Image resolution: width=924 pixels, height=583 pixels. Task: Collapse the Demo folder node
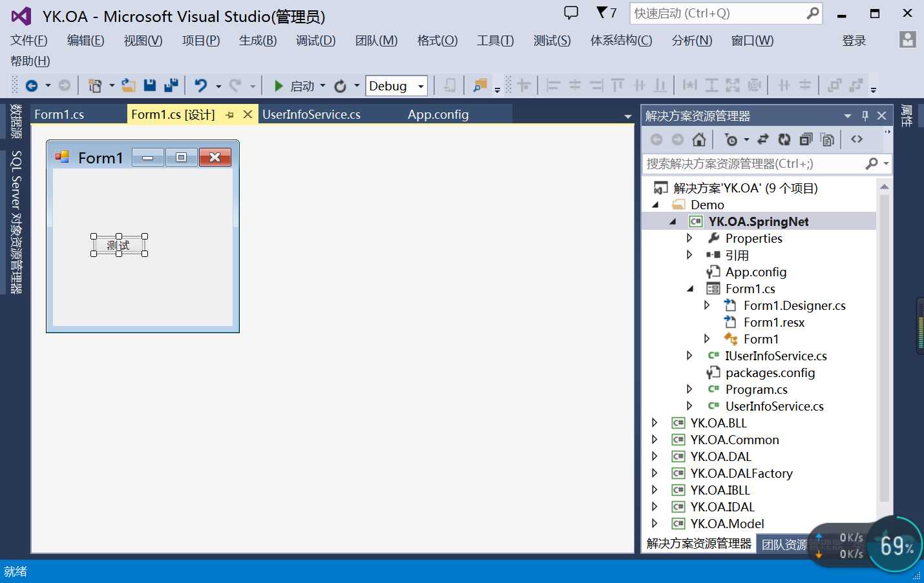(656, 205)
